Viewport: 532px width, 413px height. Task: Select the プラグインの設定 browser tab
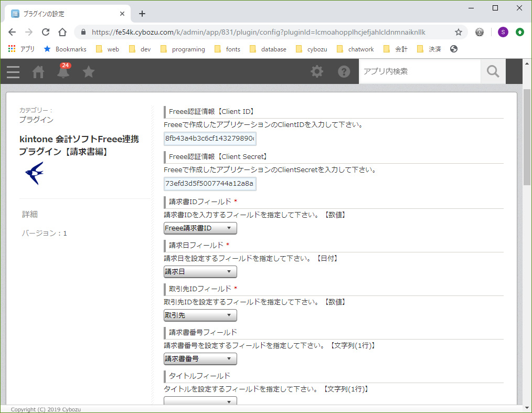68,14
